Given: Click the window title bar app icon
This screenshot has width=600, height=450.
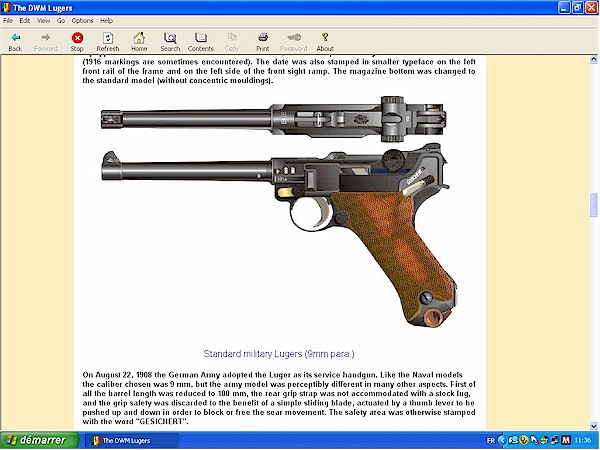Looking at the screenshot, I should [6, 8].
